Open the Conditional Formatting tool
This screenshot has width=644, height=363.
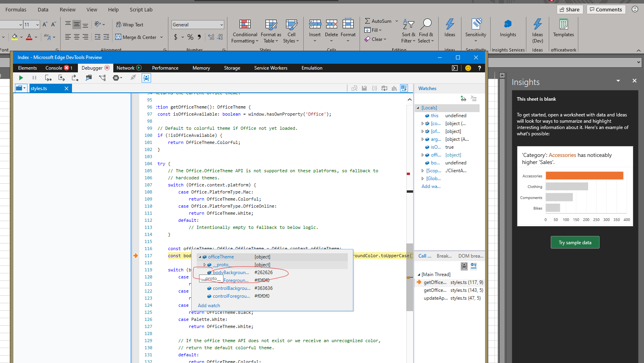click(x=245, y=31)
